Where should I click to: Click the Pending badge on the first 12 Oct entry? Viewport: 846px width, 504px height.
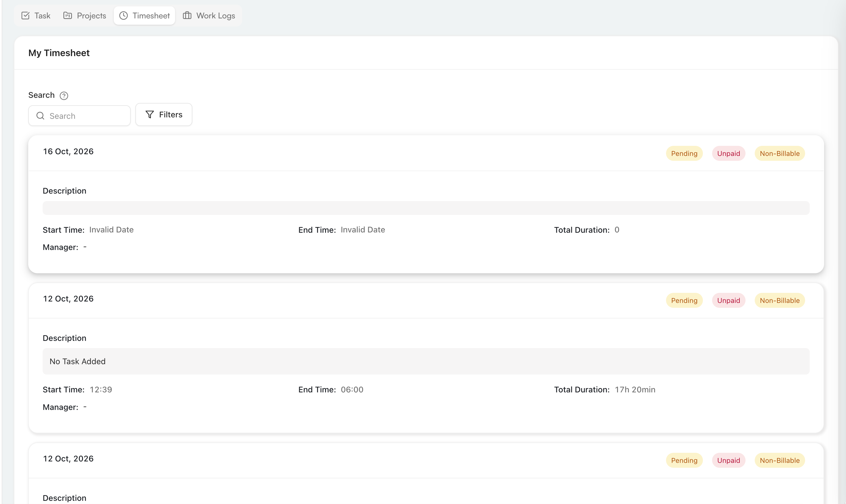click(684, 301)
